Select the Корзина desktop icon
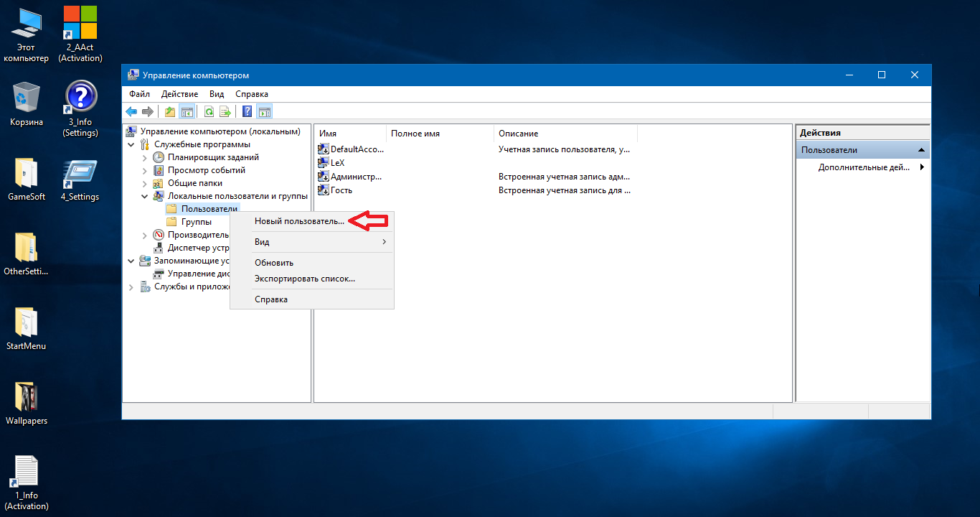This screenshot has height=517, width=980. tap(27, 104)
